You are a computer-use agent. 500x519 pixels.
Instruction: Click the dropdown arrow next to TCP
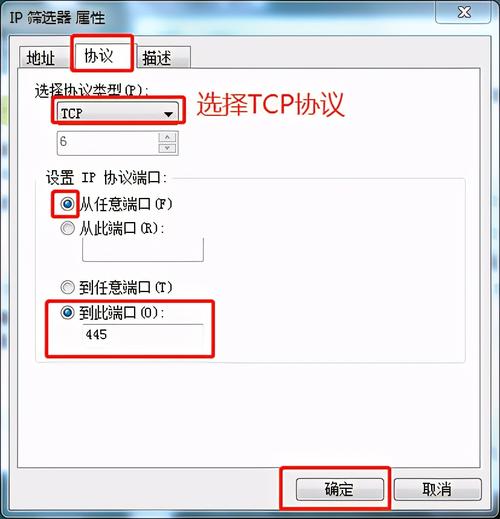[x=168, y=114]
